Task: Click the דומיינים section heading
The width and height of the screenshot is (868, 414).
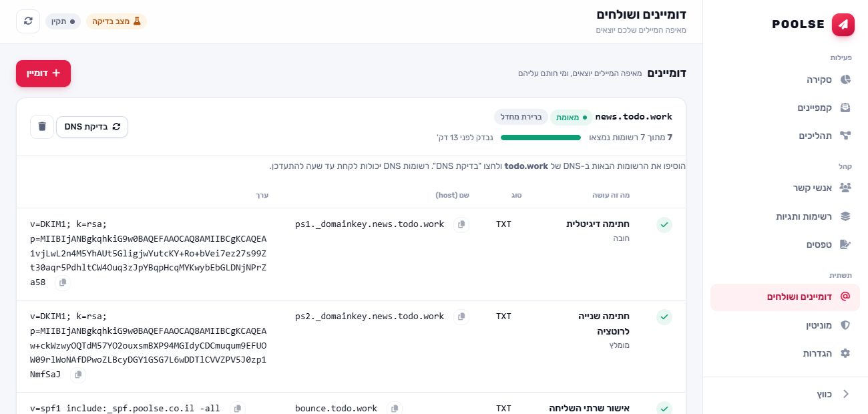Action: click(666, 73)
